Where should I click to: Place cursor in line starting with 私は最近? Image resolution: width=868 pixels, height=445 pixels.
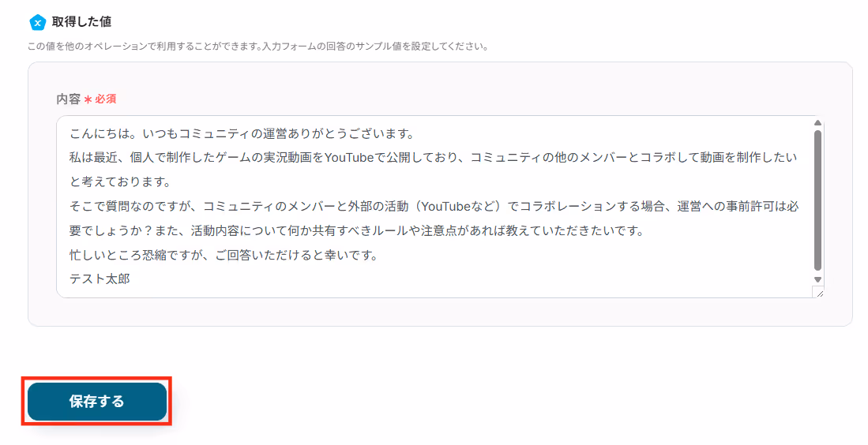(x=434, y=158)
